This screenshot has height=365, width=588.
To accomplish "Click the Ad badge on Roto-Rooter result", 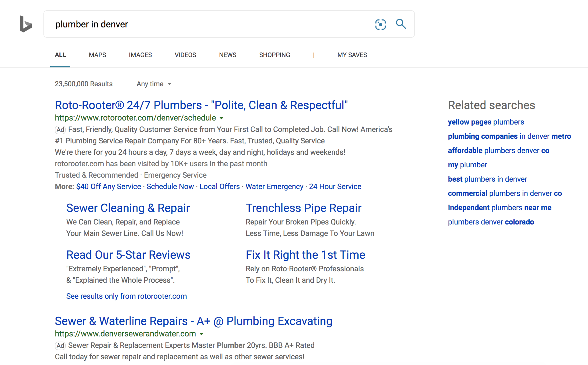I will 60,130.
